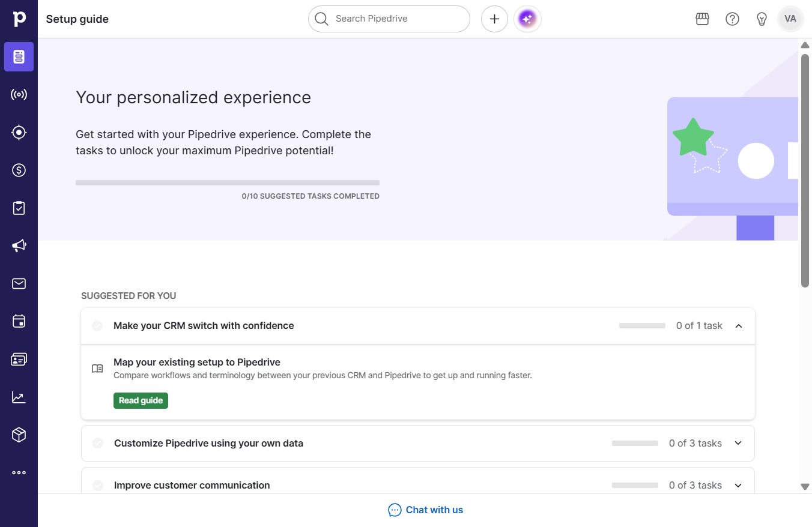
Task: Open the Leads inbox sidebar icon
Action: (19, 133)
